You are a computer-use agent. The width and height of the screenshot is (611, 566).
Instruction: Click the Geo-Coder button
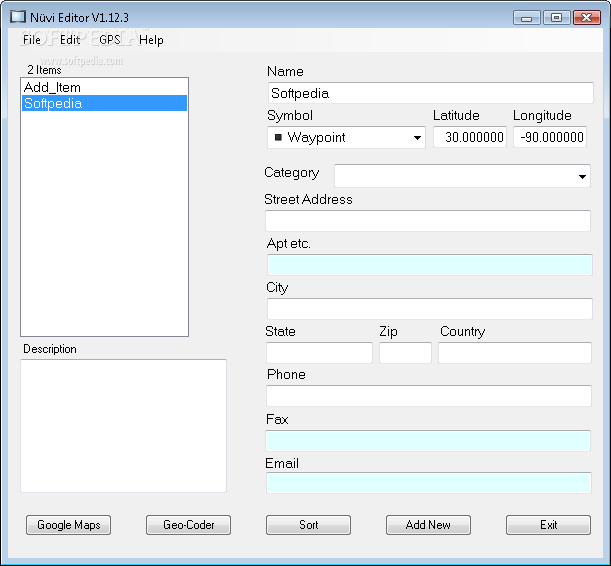click(189, 525)
